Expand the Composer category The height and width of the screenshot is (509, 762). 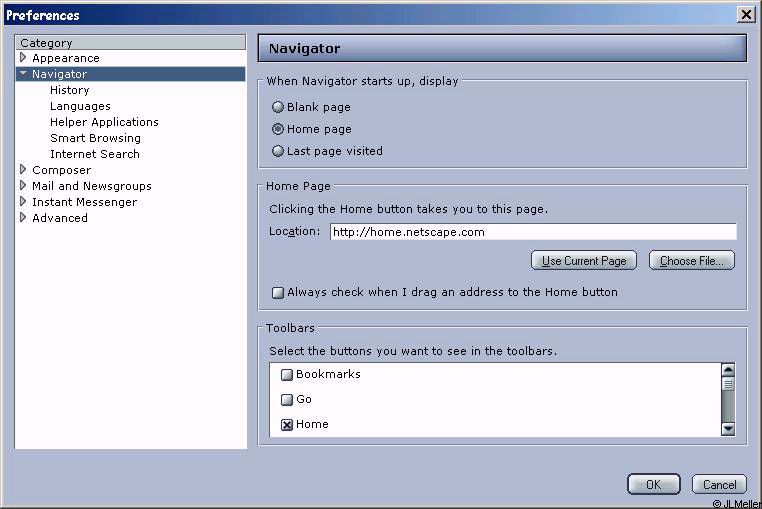click(23, 170)
